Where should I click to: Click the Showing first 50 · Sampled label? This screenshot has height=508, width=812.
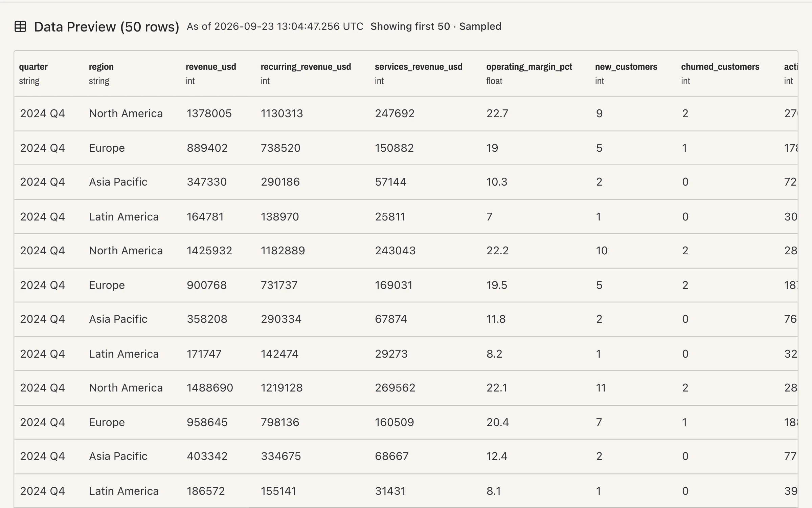pyautogui.click(x=436, y=26)
